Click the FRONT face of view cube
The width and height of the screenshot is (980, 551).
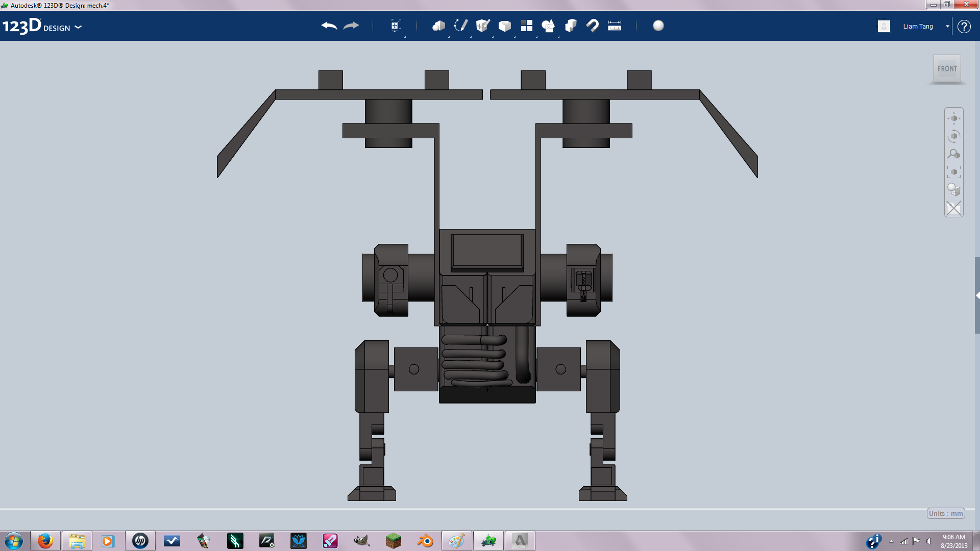(947, 69)
